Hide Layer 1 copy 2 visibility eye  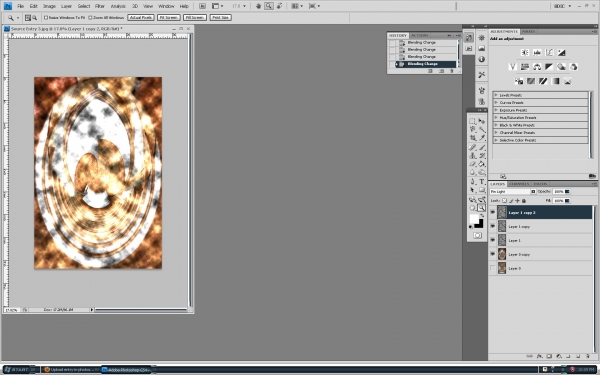pos(493,212)
